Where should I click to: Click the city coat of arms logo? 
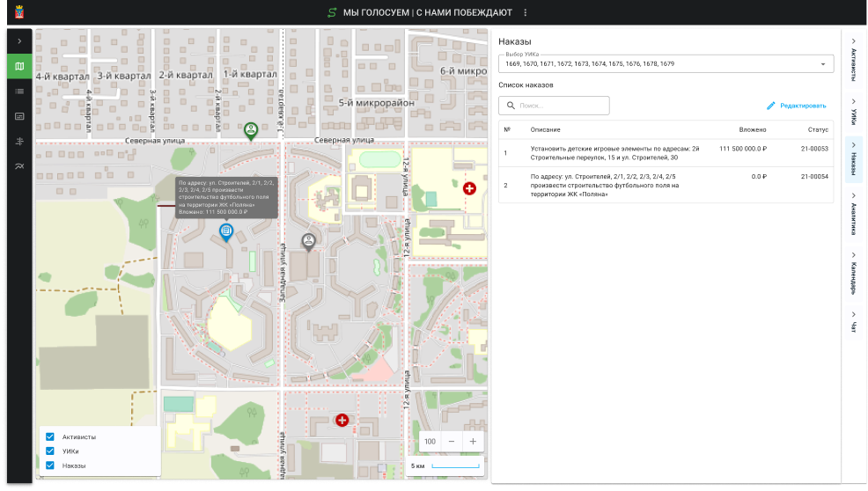coord(19,12)
